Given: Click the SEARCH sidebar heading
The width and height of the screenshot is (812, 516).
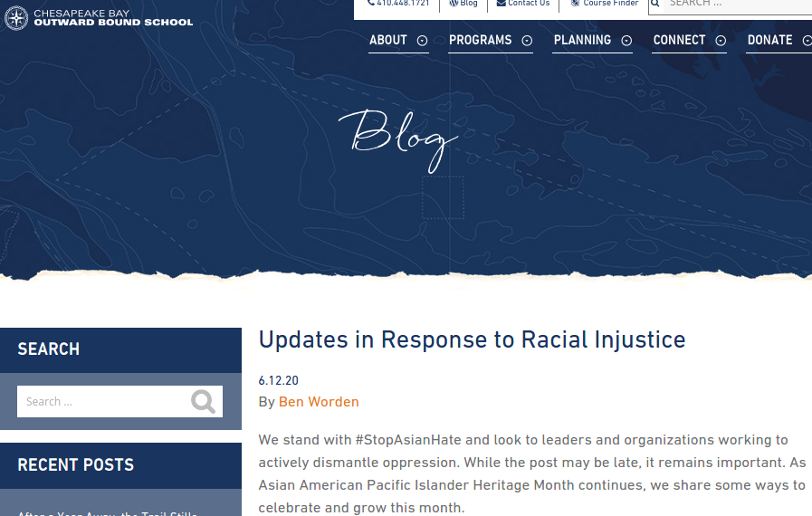Looking at the screenshot, I should [x=49, y=349].
